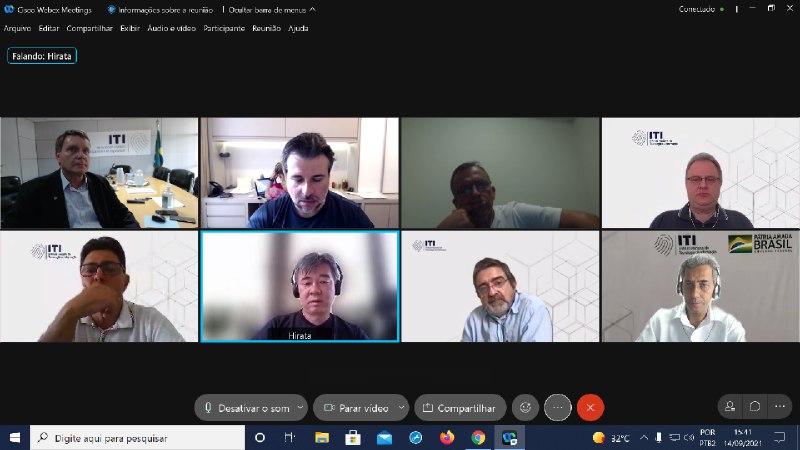Open the Editar menu

(x=48, y=29)
